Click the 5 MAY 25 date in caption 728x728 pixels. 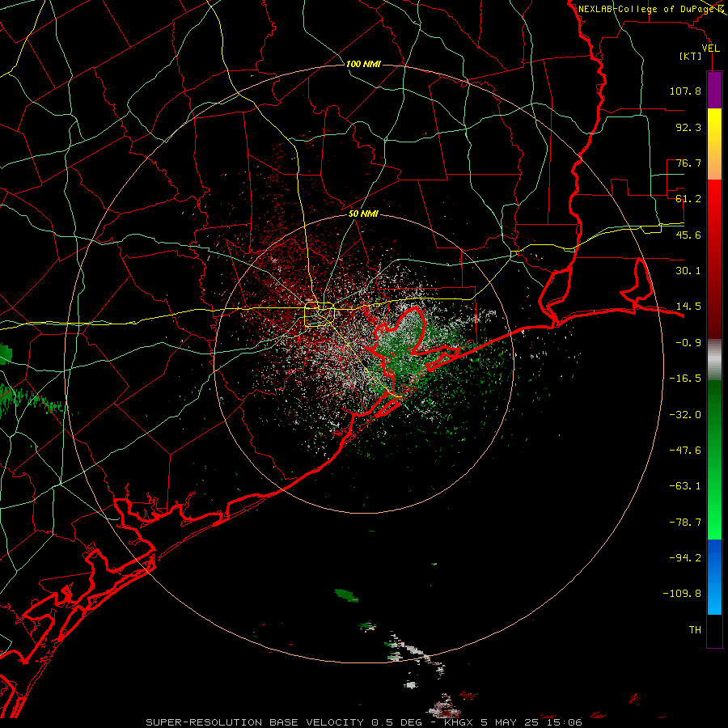[511, 722]
